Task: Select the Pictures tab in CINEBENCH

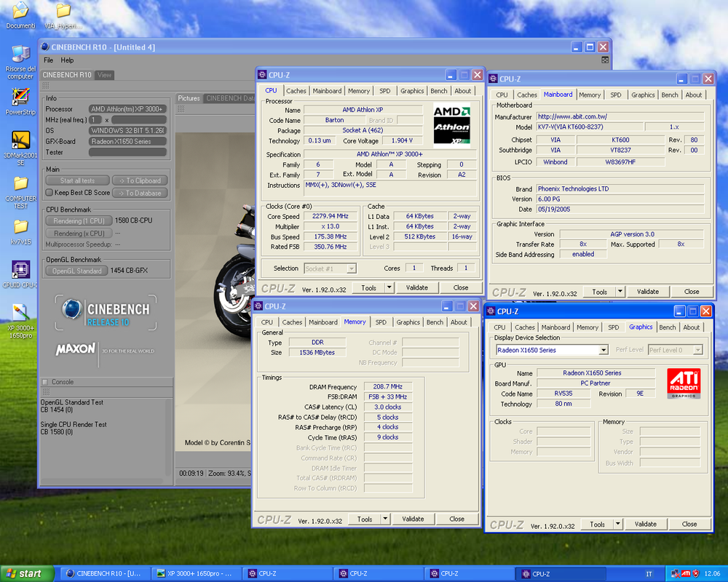Action: pyautogui.click(x=189, y=98)
